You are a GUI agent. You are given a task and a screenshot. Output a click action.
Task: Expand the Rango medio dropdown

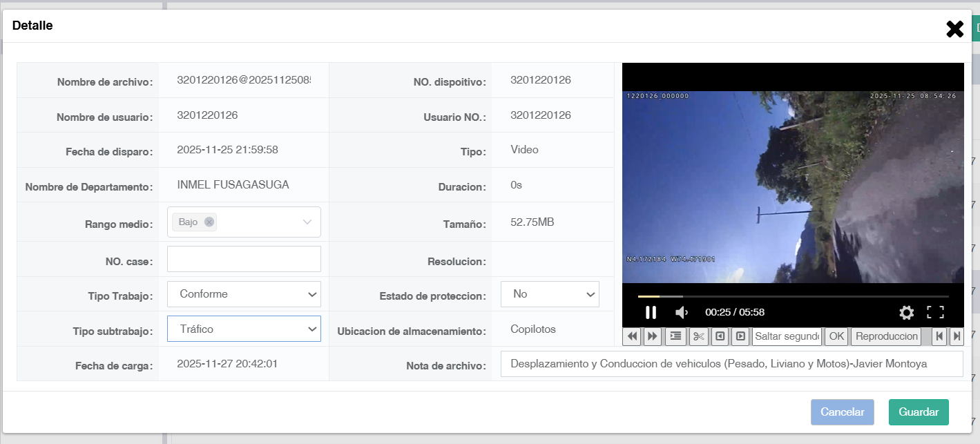[x=307, y=222]
